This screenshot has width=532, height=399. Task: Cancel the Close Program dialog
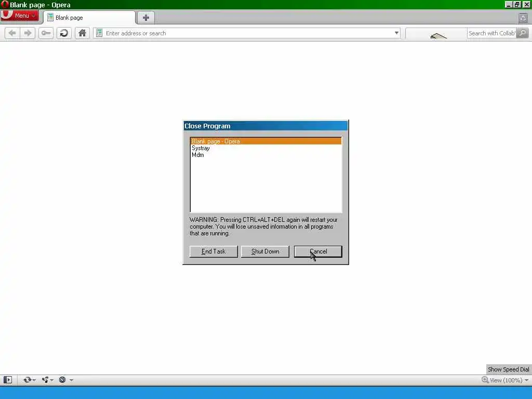(x=318, y=251)
